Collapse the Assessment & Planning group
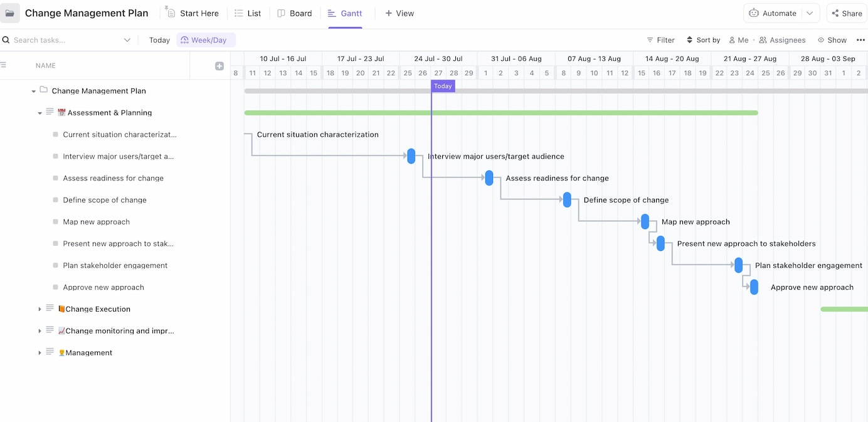 [x=40, y=112]
